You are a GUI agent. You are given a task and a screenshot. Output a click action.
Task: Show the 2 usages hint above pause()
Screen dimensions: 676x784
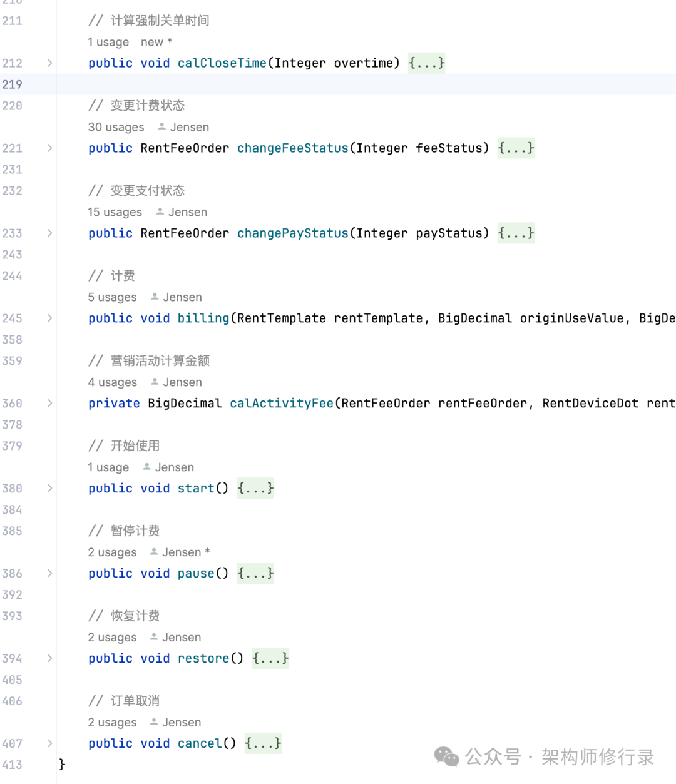[112, 552]
